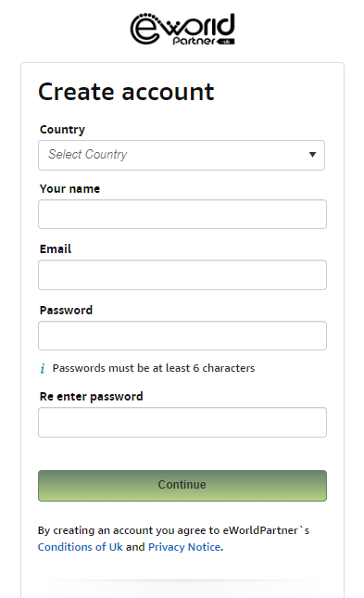This screenshot has width=364, height=598.
Task: Click the small uk badge in the logo
Action: coord(226,42)
